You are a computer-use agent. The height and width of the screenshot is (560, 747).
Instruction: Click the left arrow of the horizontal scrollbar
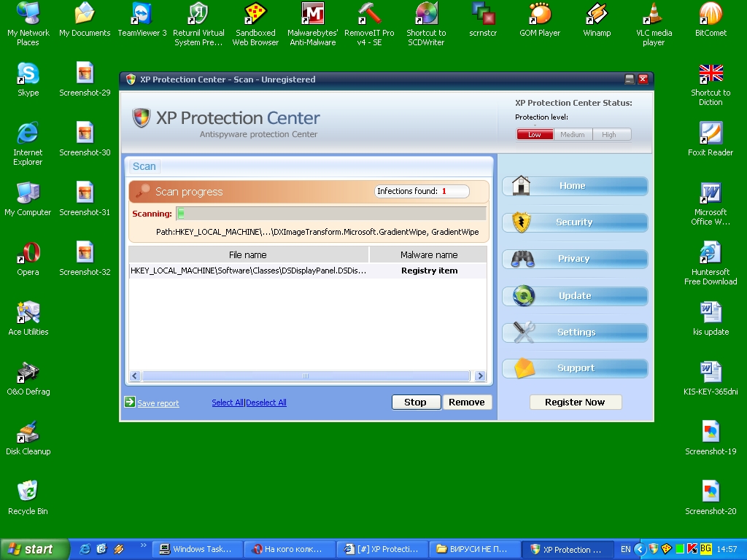(x=135, y=376)
